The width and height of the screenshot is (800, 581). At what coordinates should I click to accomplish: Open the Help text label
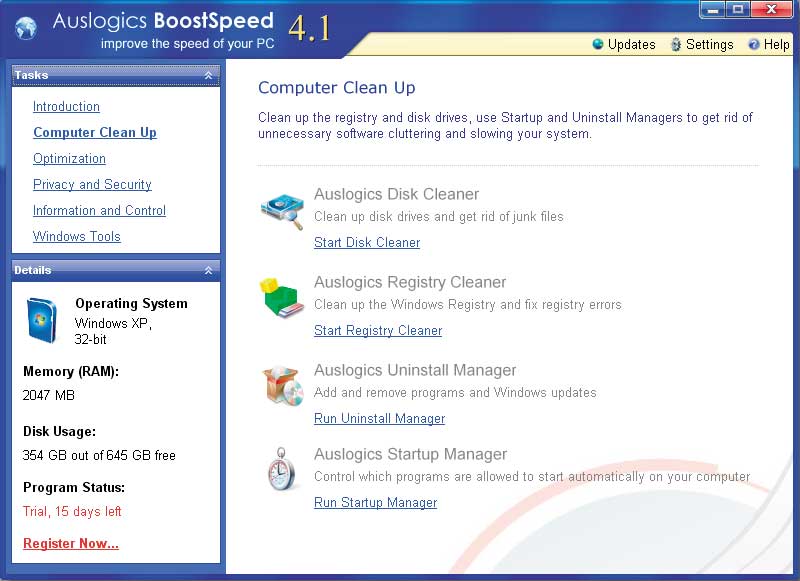tap(777, 44)
